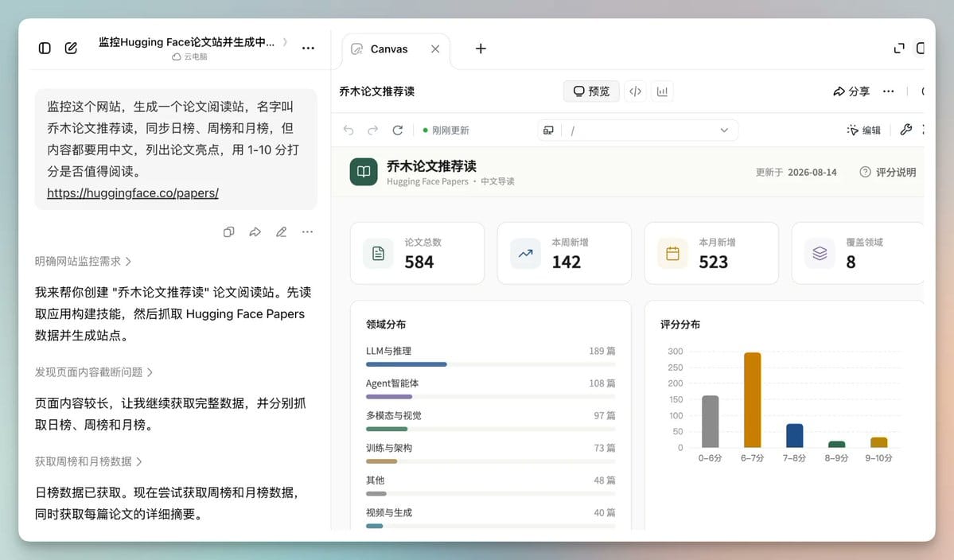
Task: Click the 乔木论文推荐读 canvas title
Action: (x=376, y=91)
